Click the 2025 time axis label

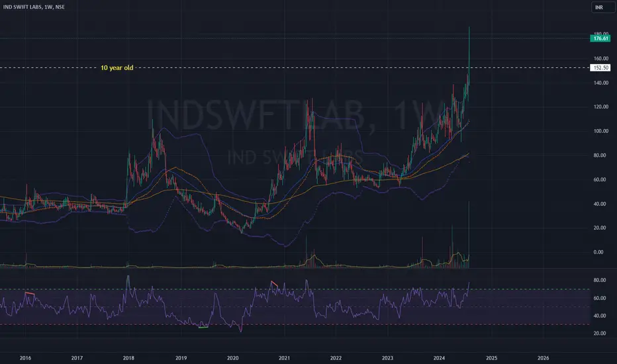pos(491,358)
